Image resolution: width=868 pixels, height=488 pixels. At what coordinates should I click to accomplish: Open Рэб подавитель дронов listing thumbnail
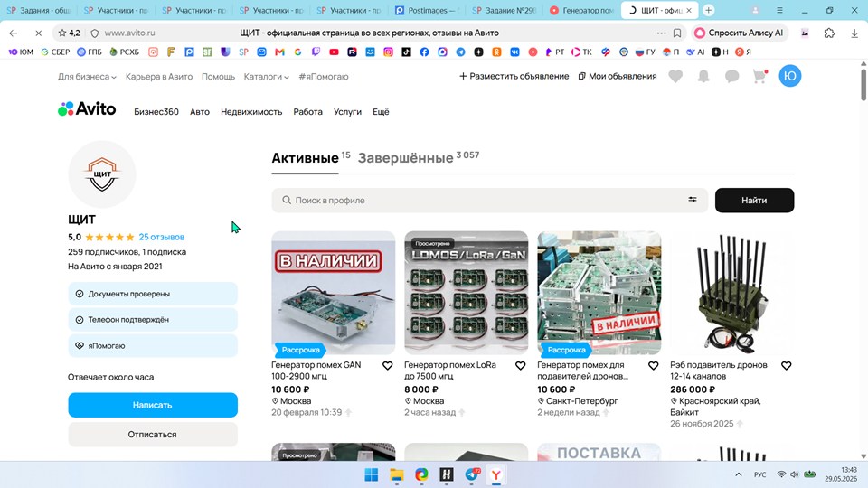[x=731, y=293]
